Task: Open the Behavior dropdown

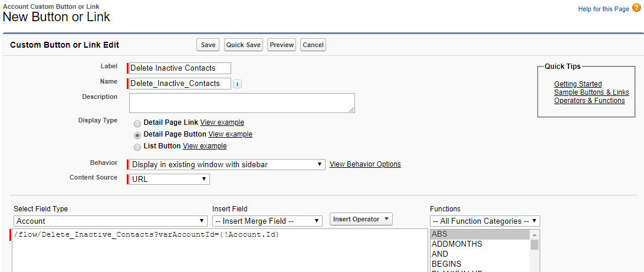Action: (x=227, y=164)
